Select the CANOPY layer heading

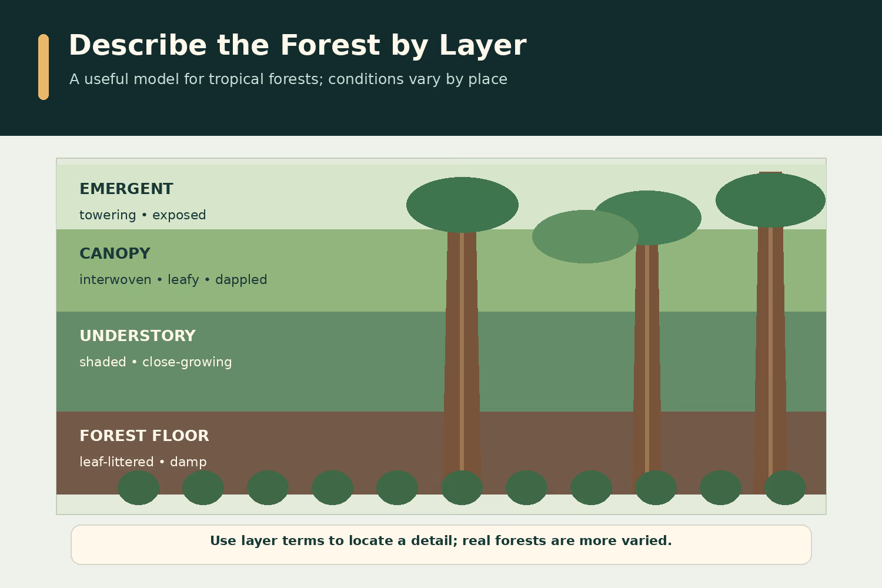point(115,253)
